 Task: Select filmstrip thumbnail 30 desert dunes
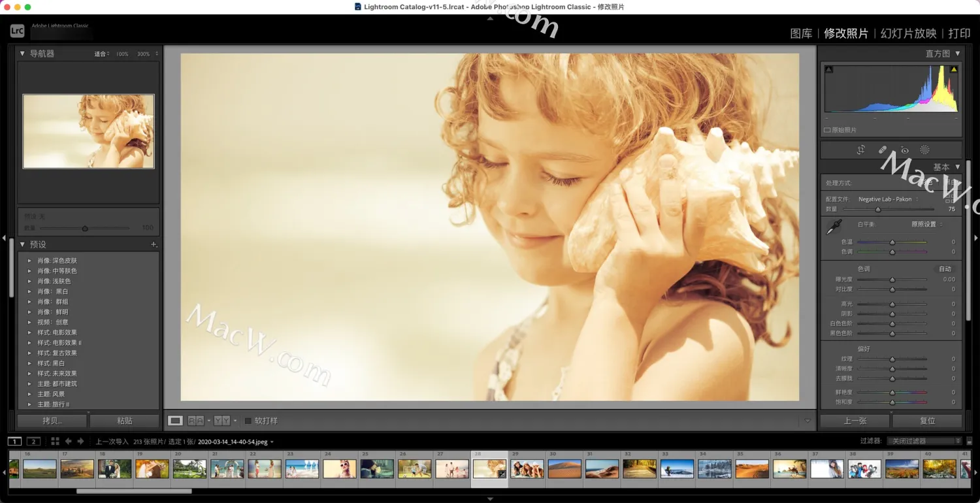pyautogui.click(x=564, y=468)
